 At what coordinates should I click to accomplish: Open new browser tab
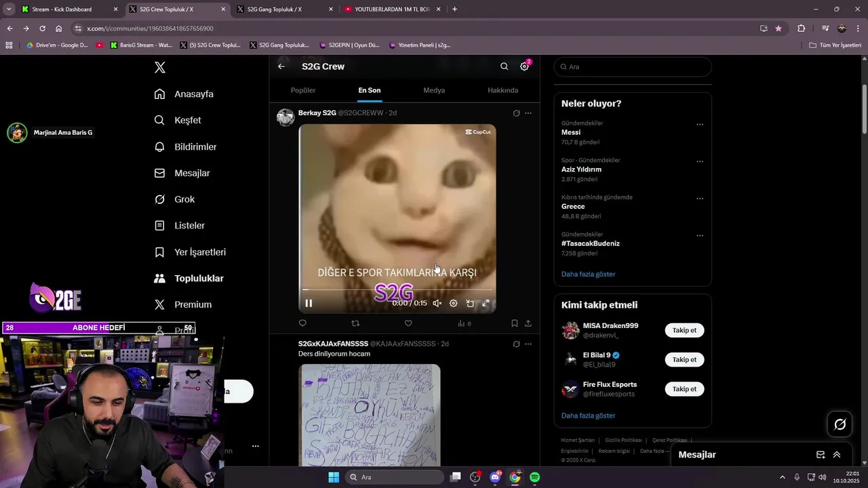454,9
